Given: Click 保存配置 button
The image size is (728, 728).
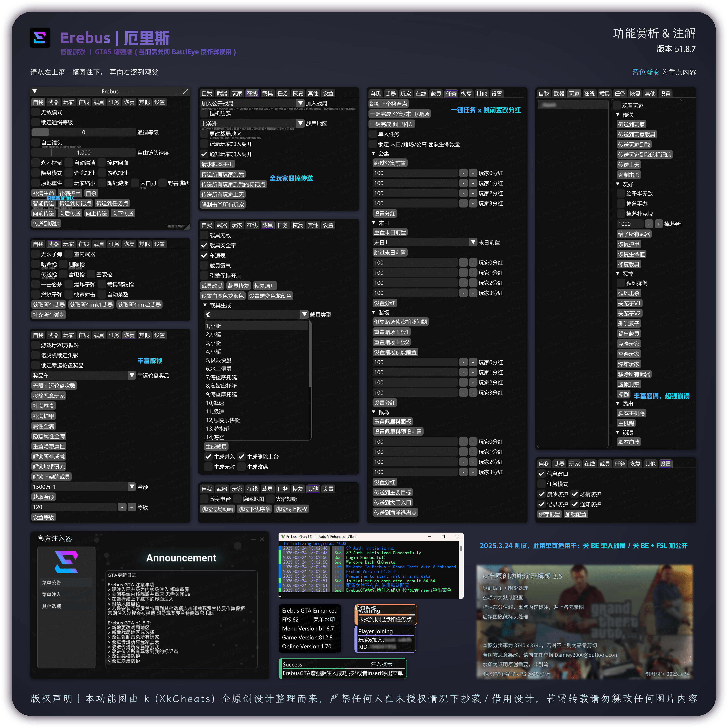Looking at the screenshot, I should coord(549,514).
